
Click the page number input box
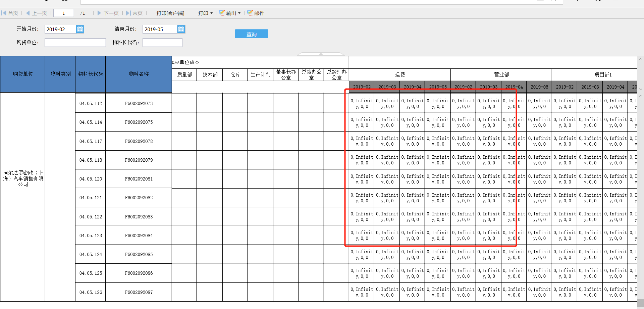point(64,13)
